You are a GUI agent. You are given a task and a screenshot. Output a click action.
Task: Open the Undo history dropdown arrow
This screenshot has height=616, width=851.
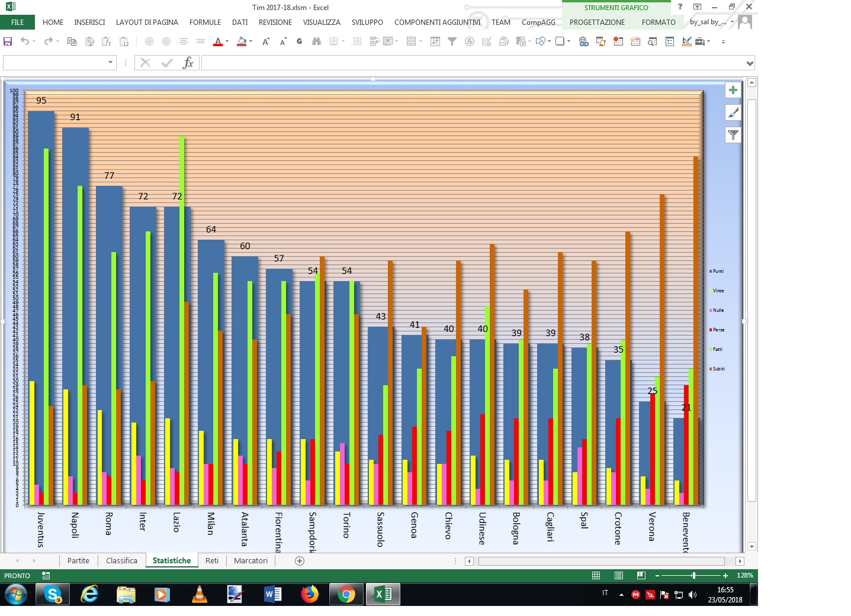pos(34,41)
